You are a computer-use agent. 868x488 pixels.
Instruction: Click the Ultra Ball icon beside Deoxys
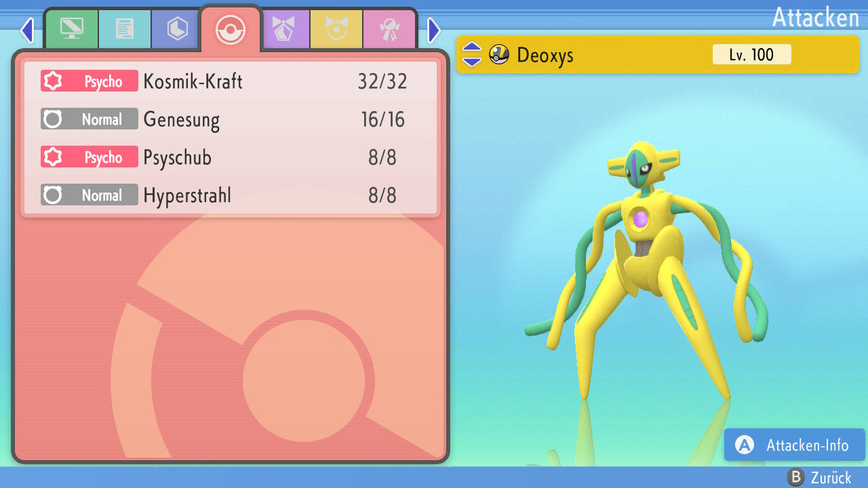tap(499, 54)
